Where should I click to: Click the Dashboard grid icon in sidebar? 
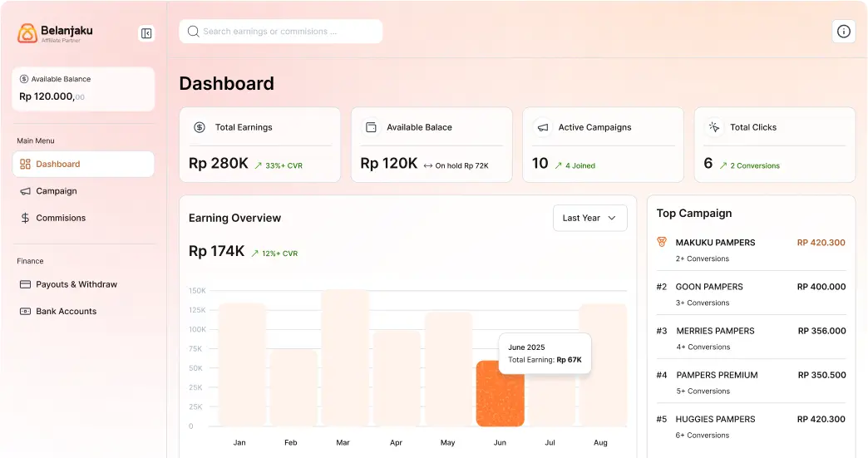tap(26, 165)
